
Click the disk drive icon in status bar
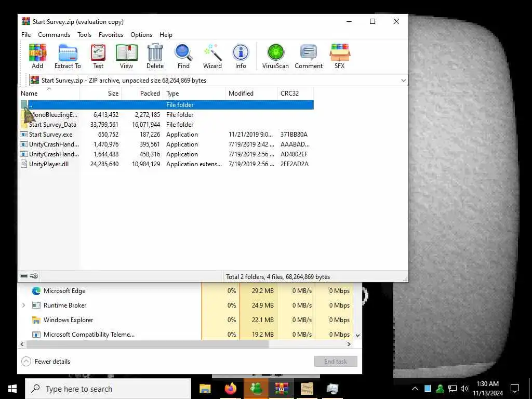click(x=24, y=276)
